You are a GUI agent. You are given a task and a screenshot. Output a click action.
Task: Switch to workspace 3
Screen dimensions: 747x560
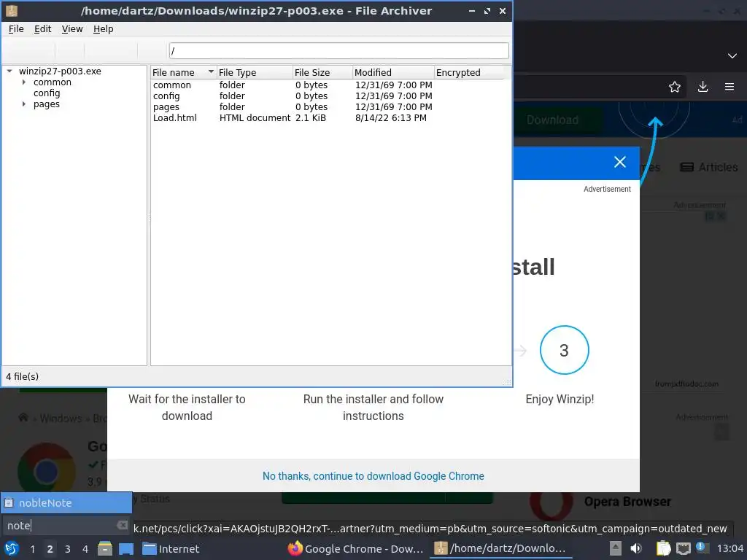(x=67, y=549)
